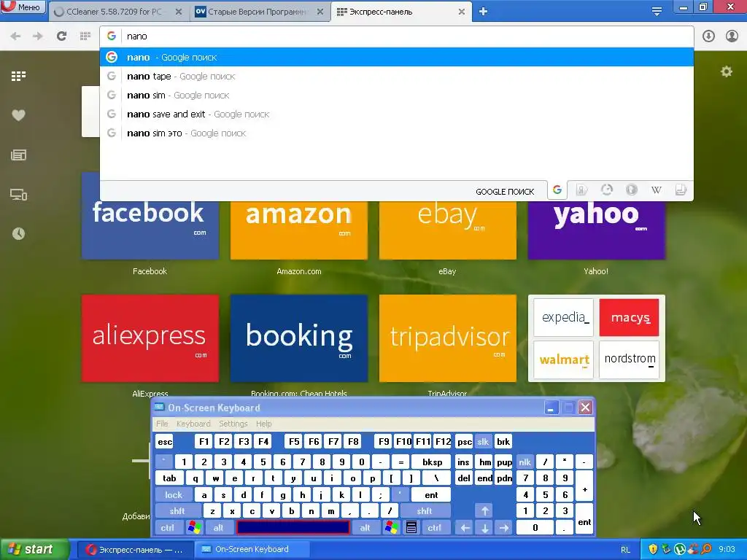The width and height of the screenshot is (747, 560).
Task: Choose the 'nano tape' search suggestion
Action: coord(396,76)
